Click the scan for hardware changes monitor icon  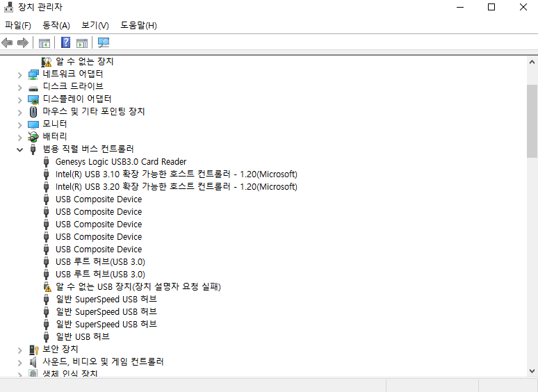pos(104,43)
